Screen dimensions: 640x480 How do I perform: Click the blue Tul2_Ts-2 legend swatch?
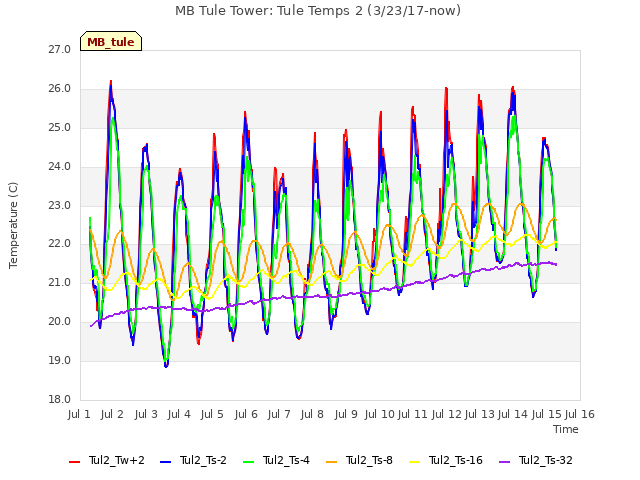(x=165, y=462)
